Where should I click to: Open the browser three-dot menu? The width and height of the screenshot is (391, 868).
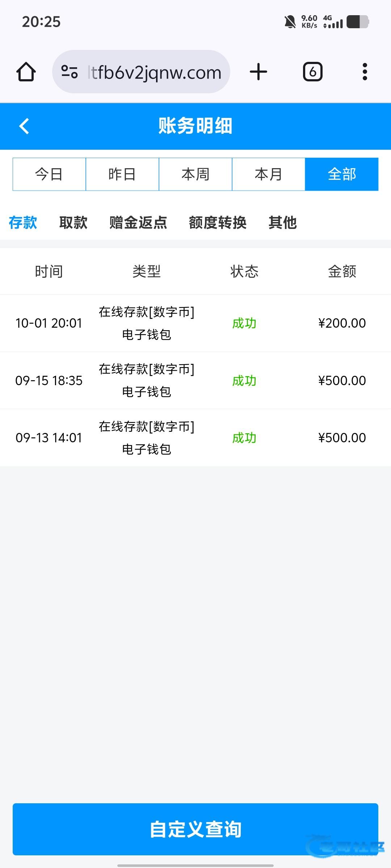365,72
